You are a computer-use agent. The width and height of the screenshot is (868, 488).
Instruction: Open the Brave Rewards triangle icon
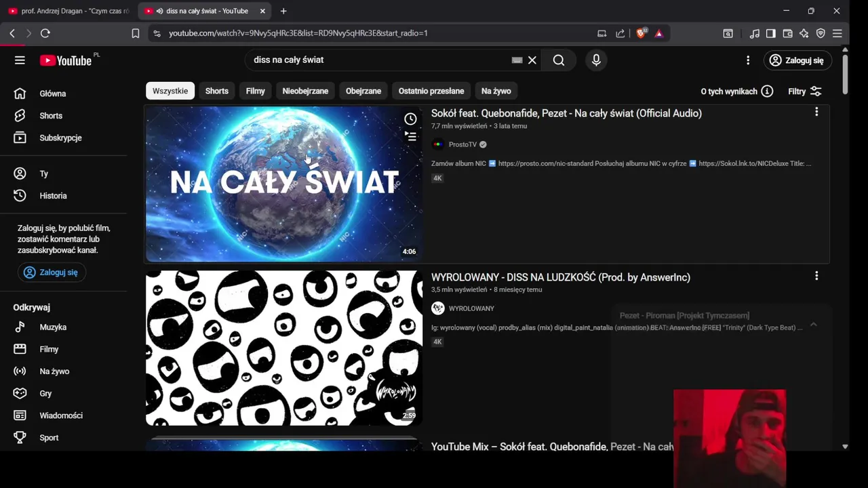(x=658, y=33)
